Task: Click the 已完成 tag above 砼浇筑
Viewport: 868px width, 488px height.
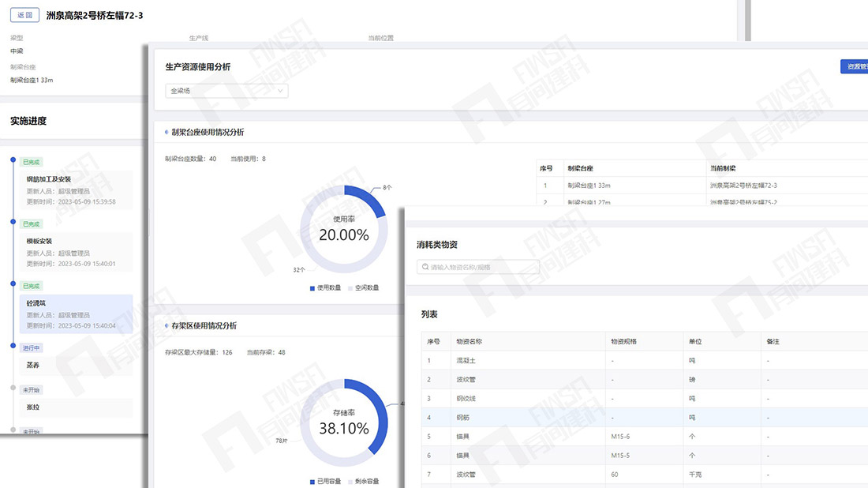Action: 31,287
